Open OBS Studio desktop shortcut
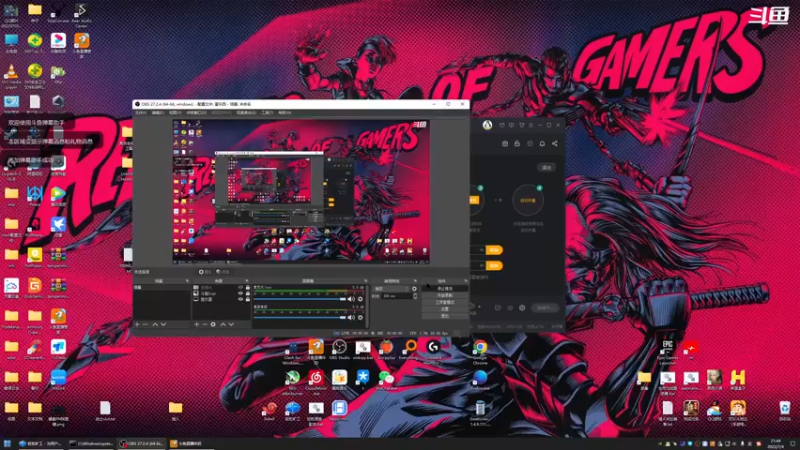The height and width of the screenshot is (450, 800). tap(339, 350)
